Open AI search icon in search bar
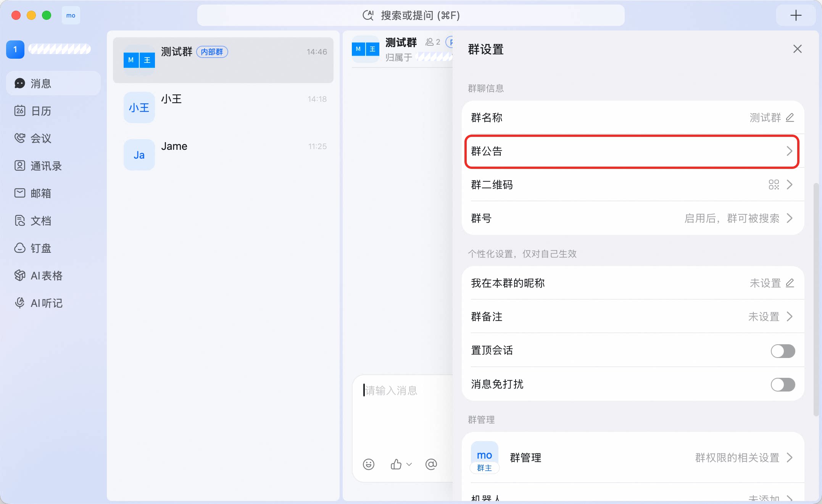The width and height of the screenshot is (822, 504). point(368,16)
